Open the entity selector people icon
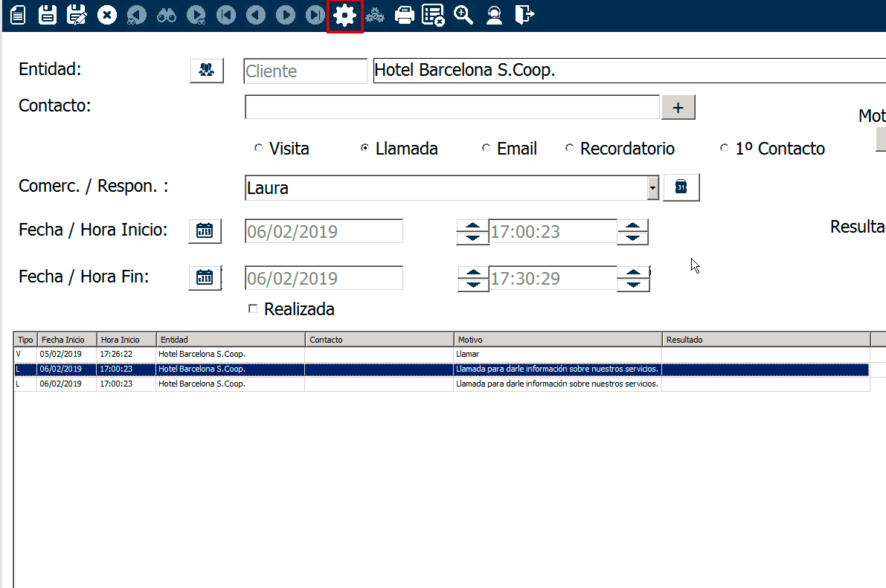The image size is (886, 588). (207, 71)
